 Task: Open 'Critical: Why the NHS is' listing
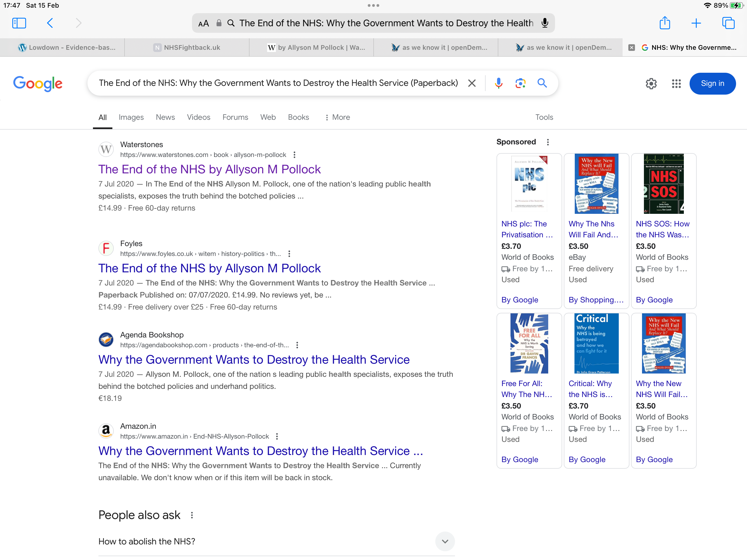click(x=591, y=389)
